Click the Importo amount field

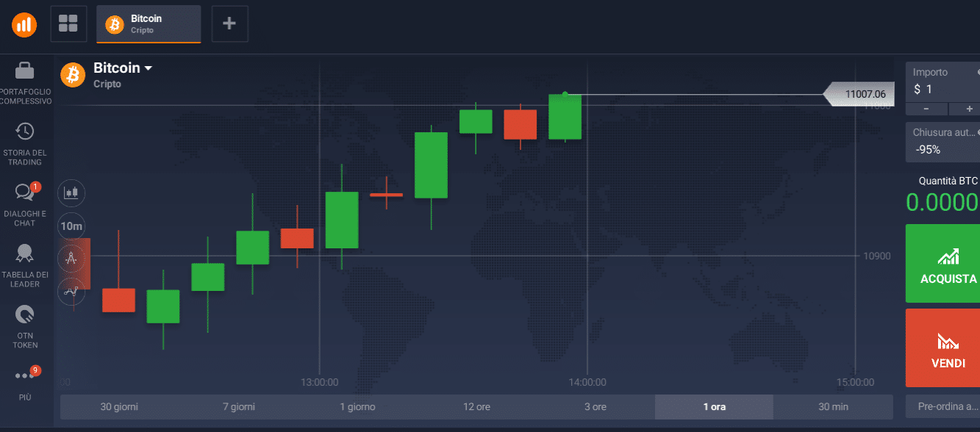tap(943, 82)
